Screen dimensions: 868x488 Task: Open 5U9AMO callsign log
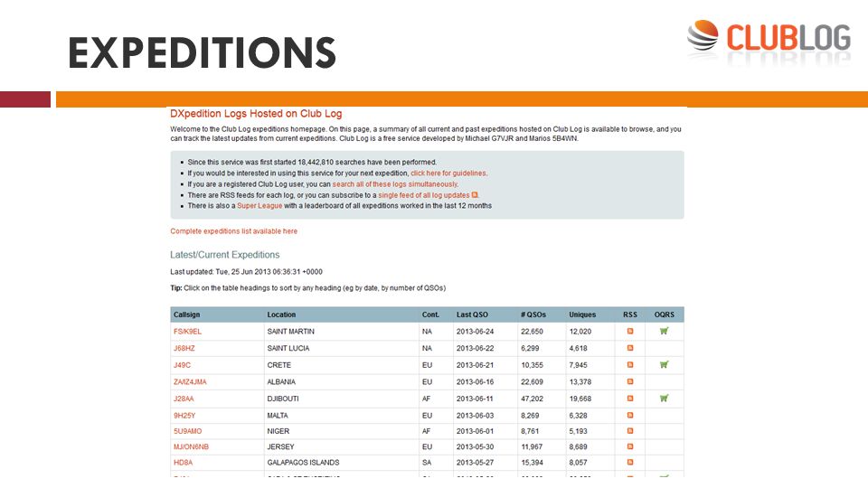point(188,431)
